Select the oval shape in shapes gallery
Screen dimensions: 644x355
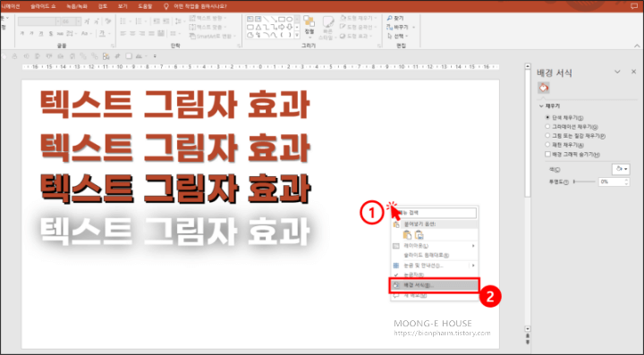(x=290, y=20)
